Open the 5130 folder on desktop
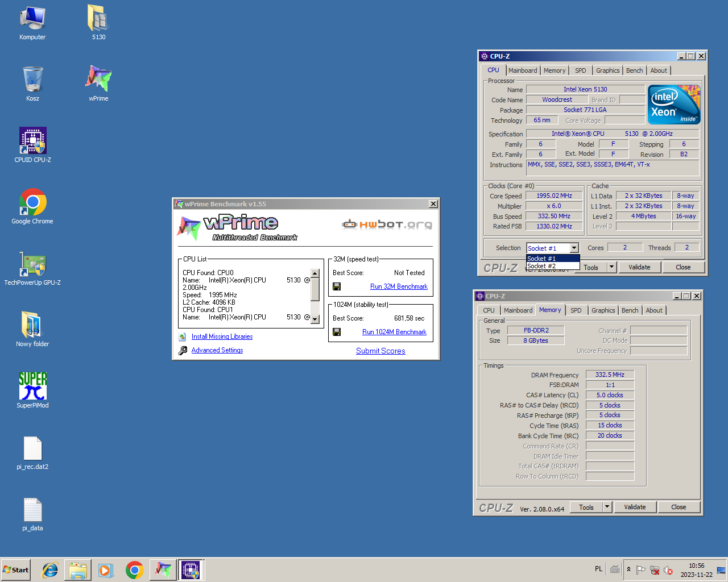 coord(98,23)
